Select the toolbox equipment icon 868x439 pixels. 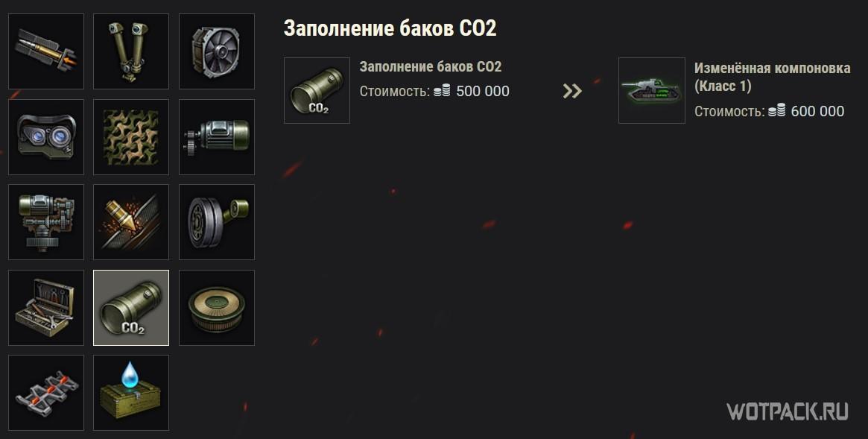click(46, 308)
